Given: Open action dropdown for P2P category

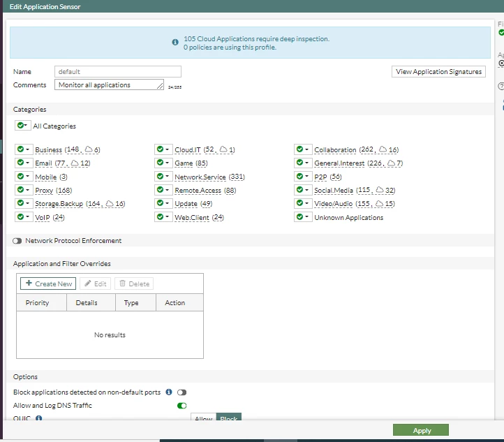Looking at the screenshot, I should [303, 177].
